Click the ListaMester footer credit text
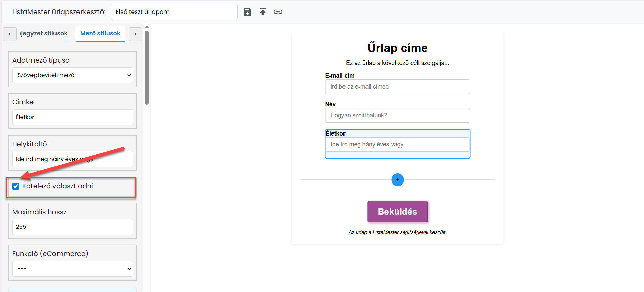Viewport: 644px width, 292px height. 397,232
